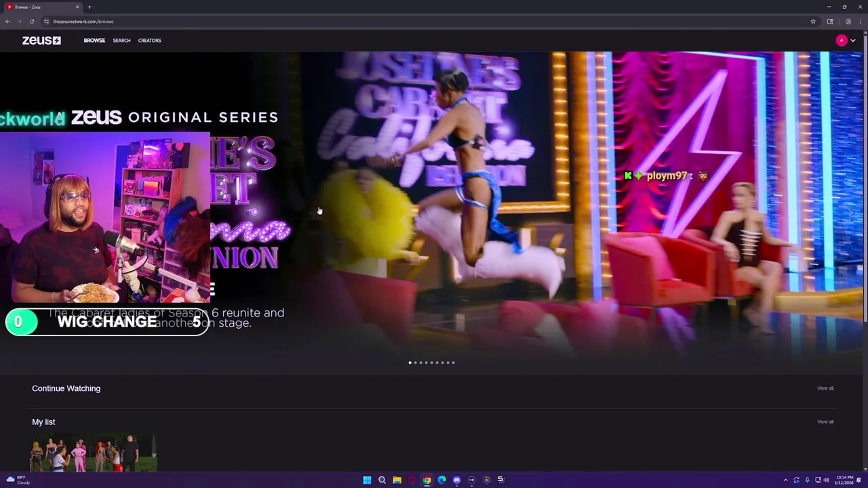This screenshot has width=868, height=488.
Task: Open Windows taskbar search
Action: 382,480
